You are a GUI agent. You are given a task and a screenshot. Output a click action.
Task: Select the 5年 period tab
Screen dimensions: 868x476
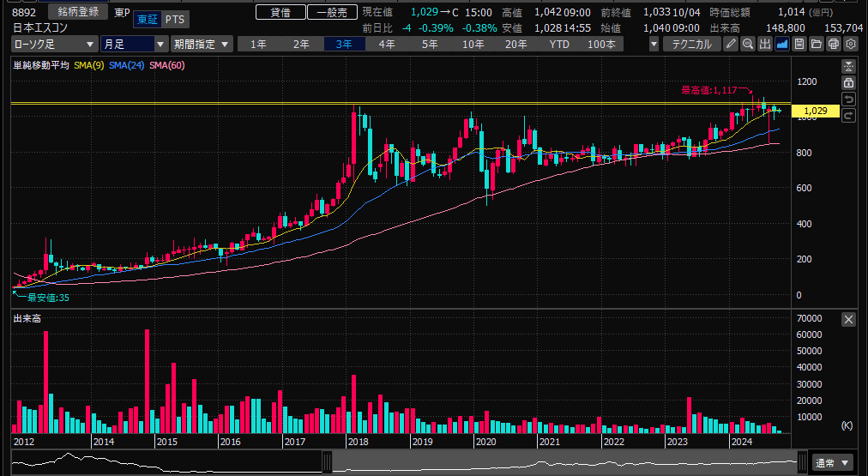coord(429,44)
